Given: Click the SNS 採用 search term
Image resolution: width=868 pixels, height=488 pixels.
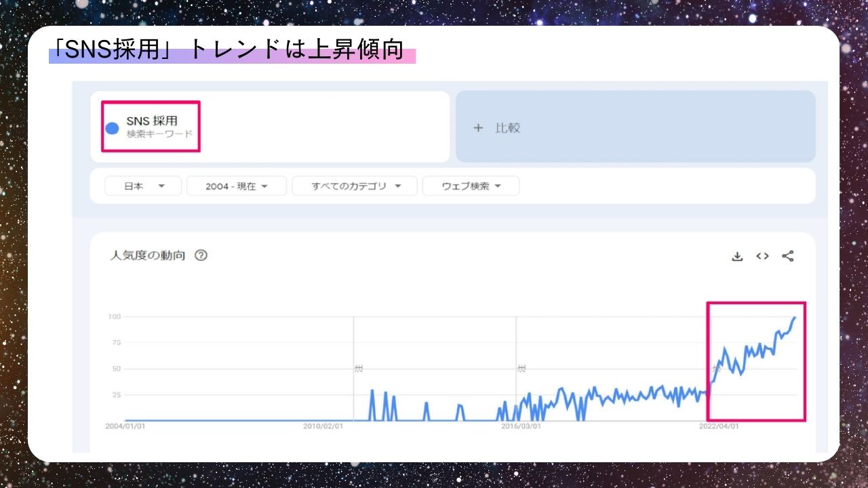Looking at the screenshot, I should (x=152, y=121).
